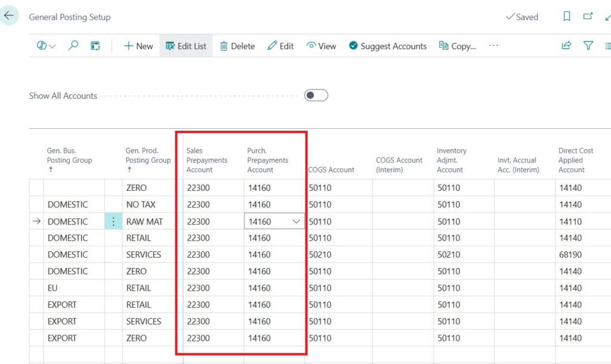Open the View menu action
Image resolution: width=611 pixels, height=364 pixels.
pos(321,46)
